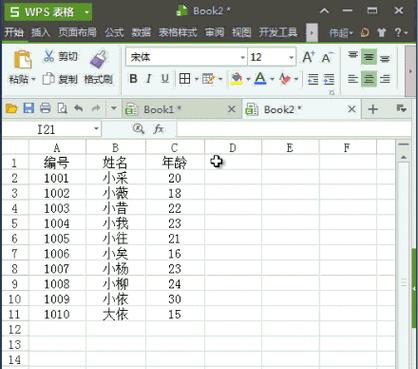This screenshot has width=418, height=369.
Task: Click the skin shirt icon
Action: click(382, 32)
